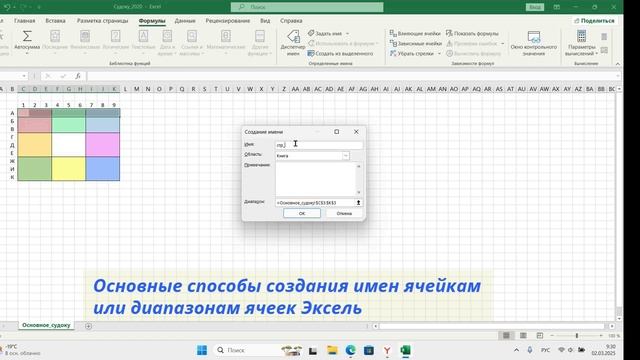Image resolution: width=640 pixels, height=360 pixels.
Task: Expand Параметры вычислений dropdown arrow
Action: pyautogui.click(x=597, y=53)
